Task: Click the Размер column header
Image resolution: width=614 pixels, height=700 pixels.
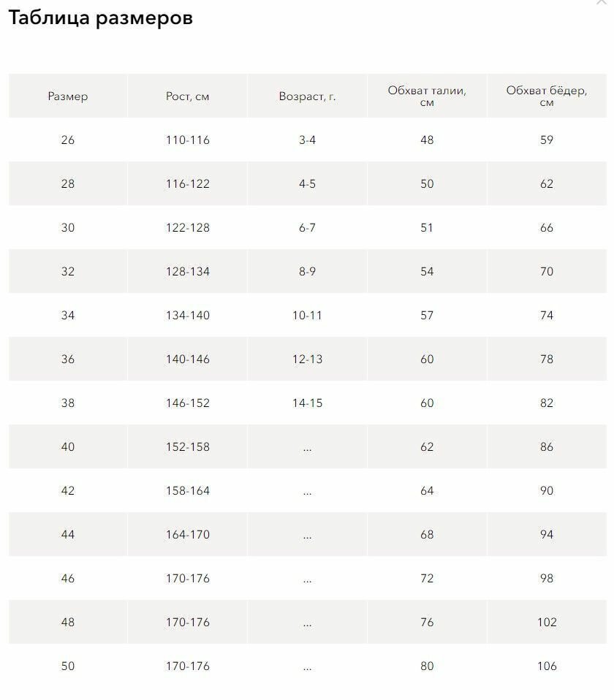Action: [x=68, y=96]
